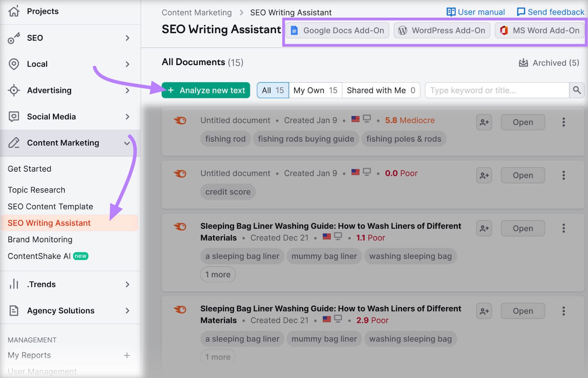588x378 pixels.
Task: Click the plus icon next to My Reports
Action: pos(127,355)
